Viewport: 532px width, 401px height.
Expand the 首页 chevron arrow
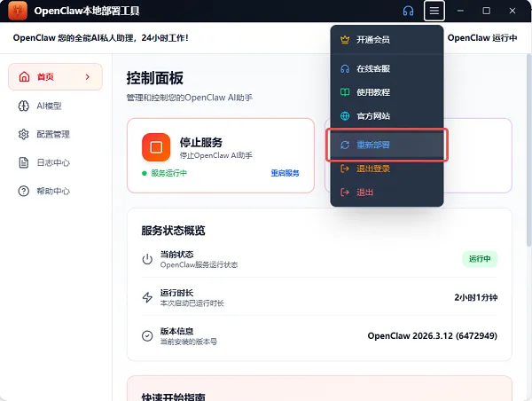click(88, 77)
